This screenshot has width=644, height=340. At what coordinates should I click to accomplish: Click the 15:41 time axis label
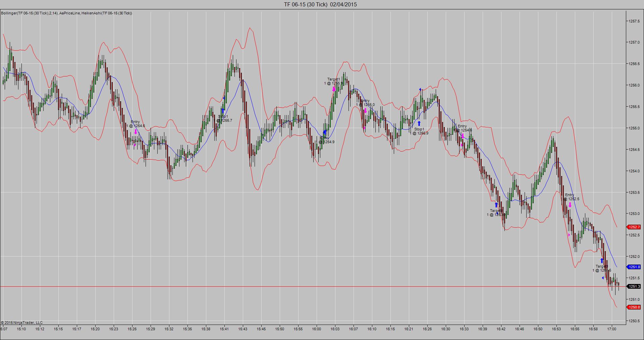[224, 329]
